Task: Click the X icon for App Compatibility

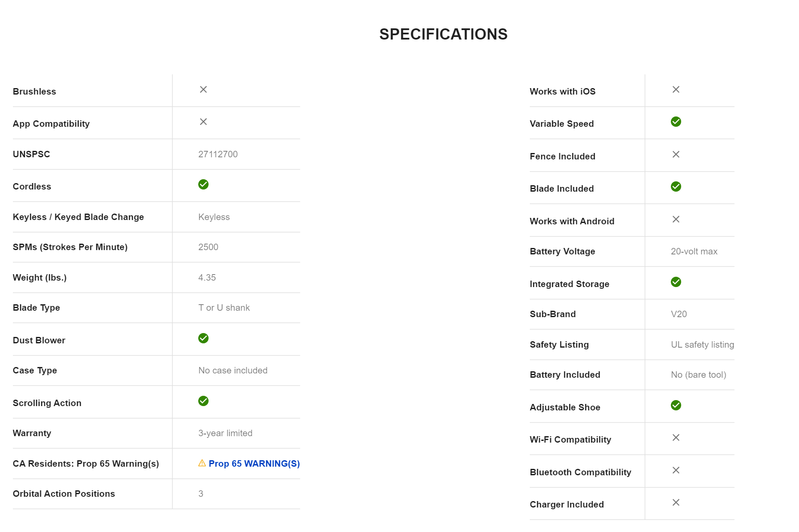Action: pyautogui.click(x=203, y=122)
